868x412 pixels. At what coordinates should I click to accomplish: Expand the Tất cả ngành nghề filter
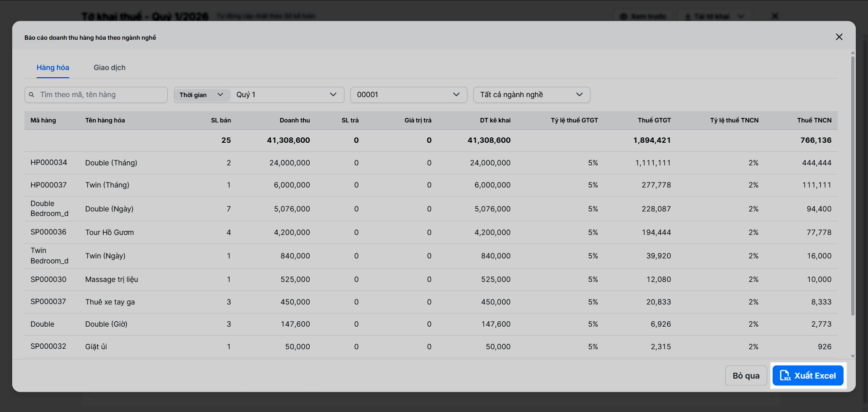pos(531,95)
